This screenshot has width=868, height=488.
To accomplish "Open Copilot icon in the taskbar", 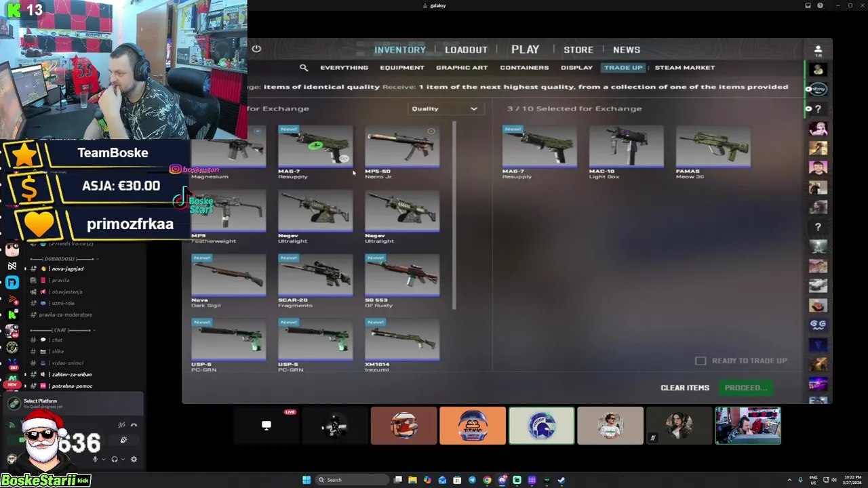I will point(427,480).
